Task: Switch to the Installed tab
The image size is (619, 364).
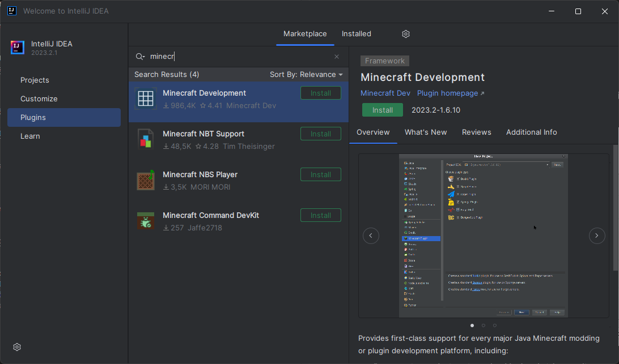Action: tap(356, 34)
